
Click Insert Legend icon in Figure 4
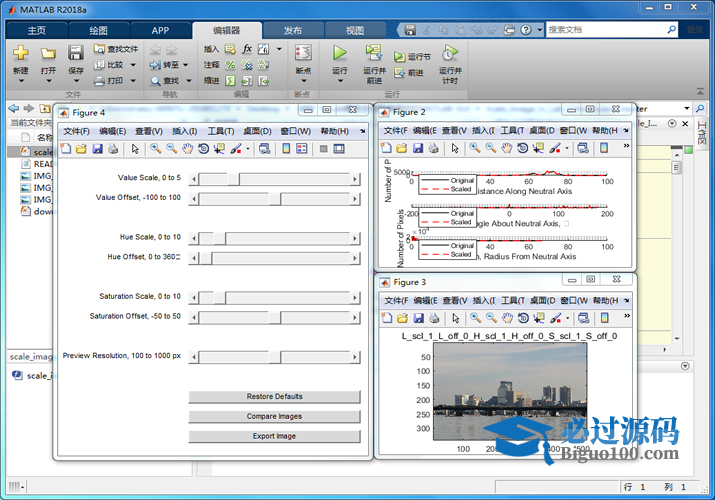point(301,149)
